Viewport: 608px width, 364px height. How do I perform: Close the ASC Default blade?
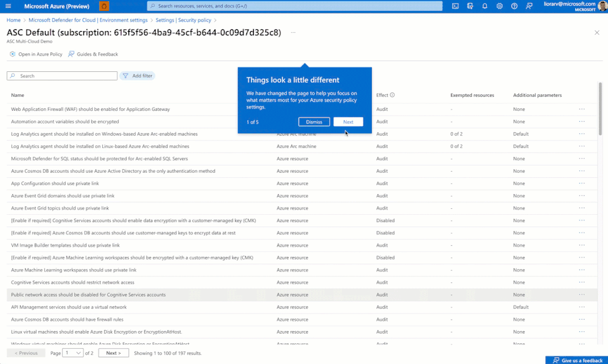coord(597,32)
